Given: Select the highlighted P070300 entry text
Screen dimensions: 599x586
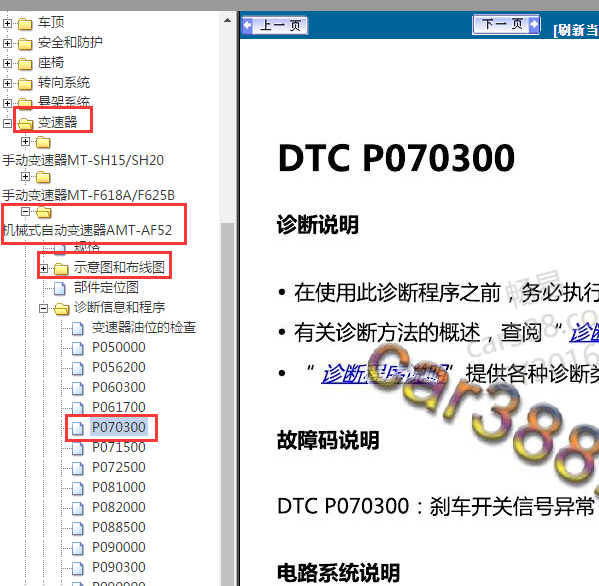Looking at the screenshot, I should pos(119,427).
